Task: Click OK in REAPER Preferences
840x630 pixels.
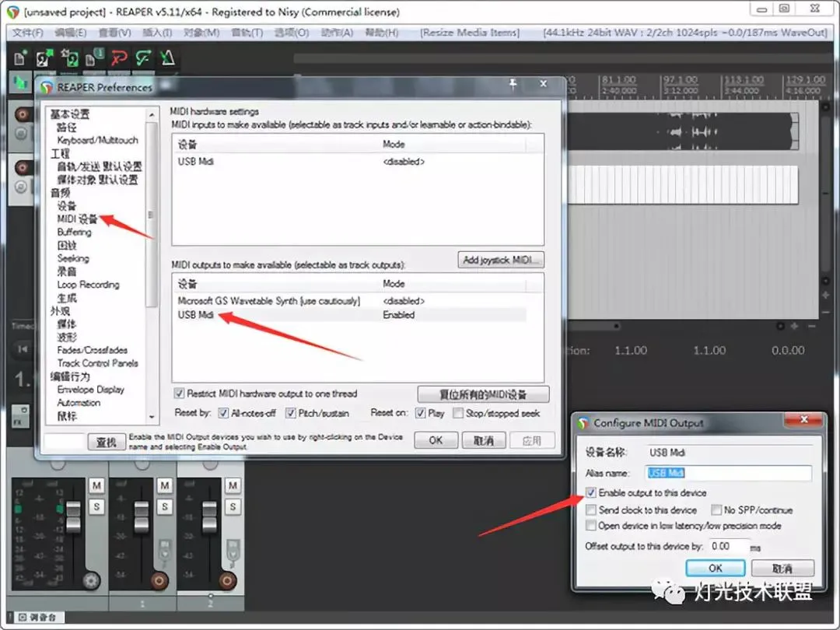Action: coord(436,440)
